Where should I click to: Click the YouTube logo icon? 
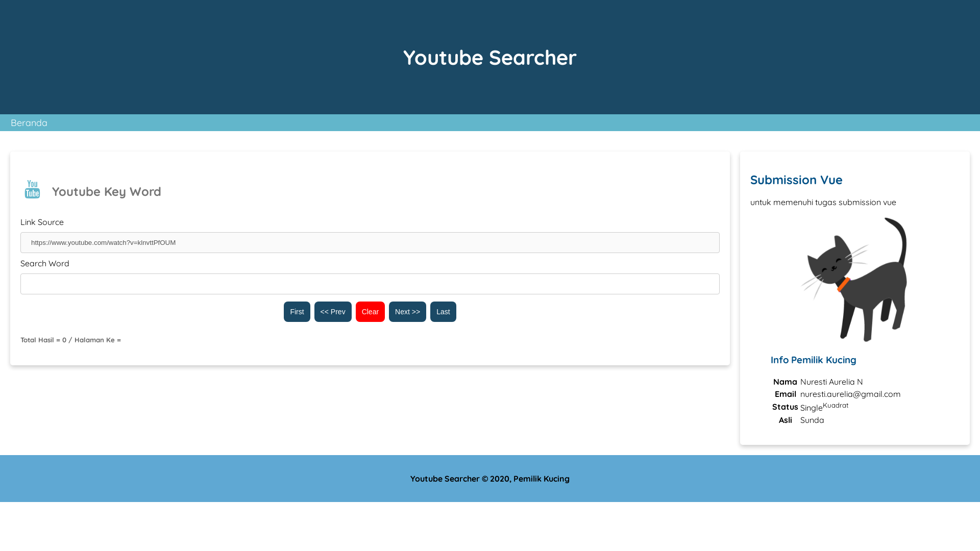(x=32, y=189)
